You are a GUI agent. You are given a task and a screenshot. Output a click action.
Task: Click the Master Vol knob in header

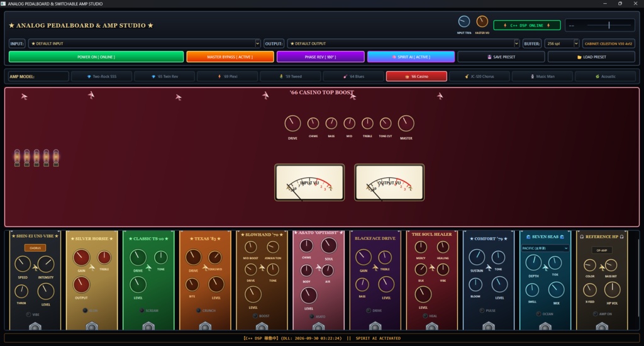482,22
